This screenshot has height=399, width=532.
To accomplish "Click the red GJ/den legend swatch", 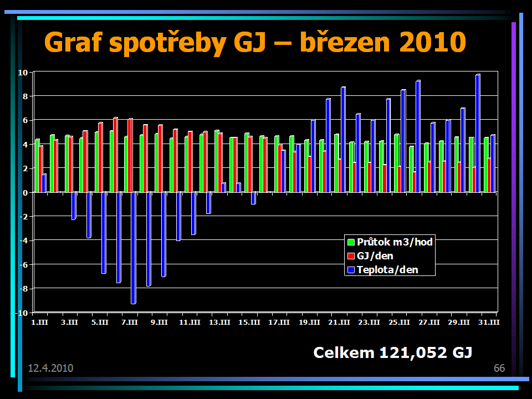I will (351, 256).
